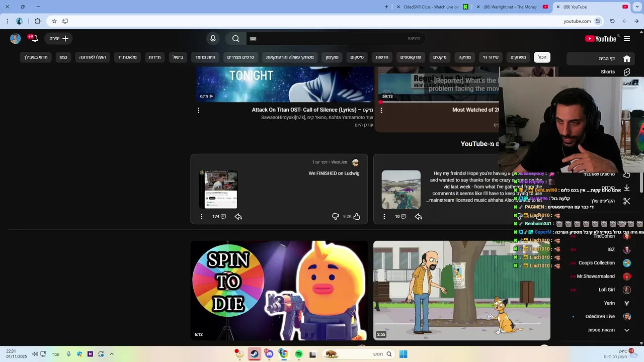The width and height of the screenshot is (644, 362).
Task: Like the WestJett post with thumbs up
Action: (357, 217)
